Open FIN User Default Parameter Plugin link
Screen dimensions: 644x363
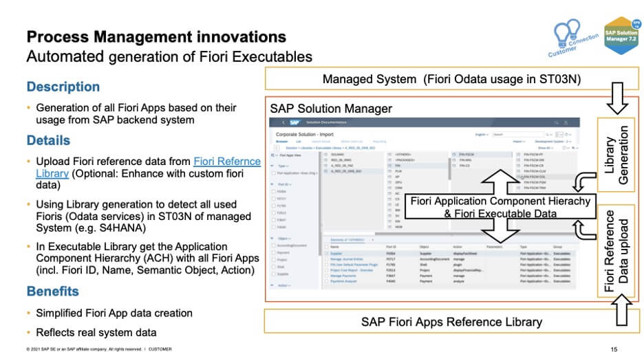354,265
